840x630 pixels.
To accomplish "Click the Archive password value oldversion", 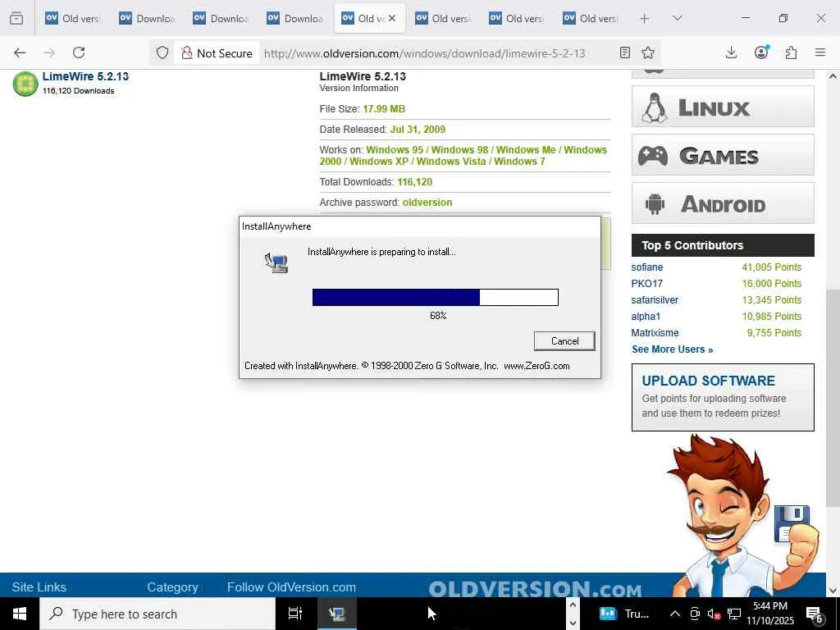I will point(427,203).
